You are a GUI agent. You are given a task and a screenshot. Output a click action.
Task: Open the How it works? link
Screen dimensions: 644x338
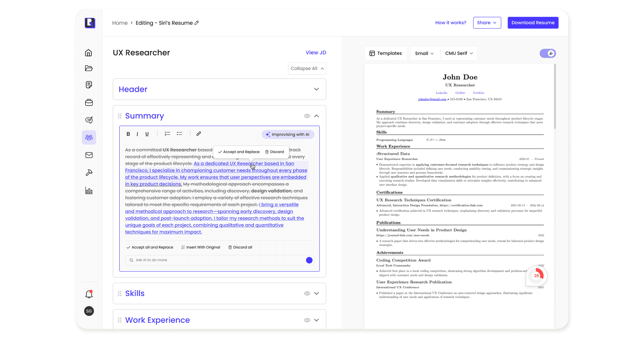click(x=451, y=23)
